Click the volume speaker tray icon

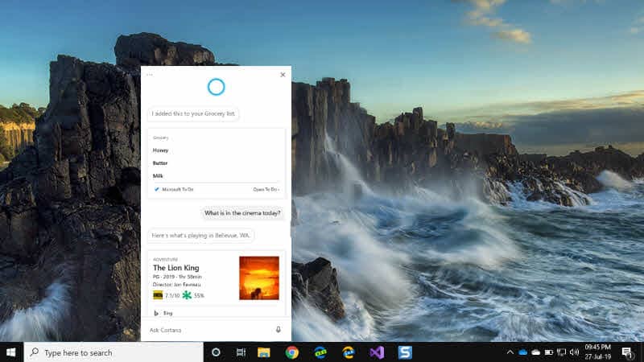[575, 352]
